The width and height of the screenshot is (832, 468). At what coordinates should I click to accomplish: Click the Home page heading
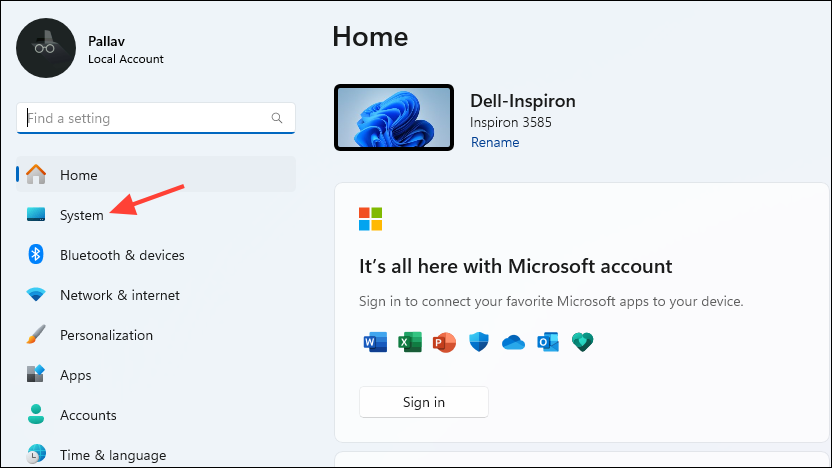(x=370, y=37)
